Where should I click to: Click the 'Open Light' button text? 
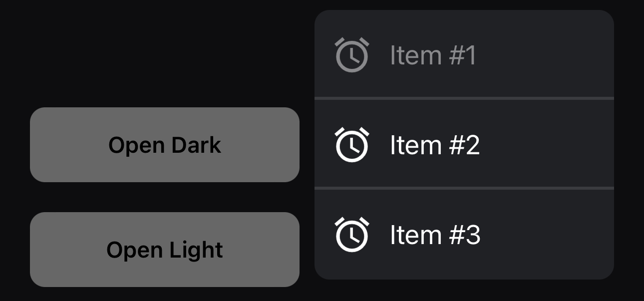[x=165, y=250]
